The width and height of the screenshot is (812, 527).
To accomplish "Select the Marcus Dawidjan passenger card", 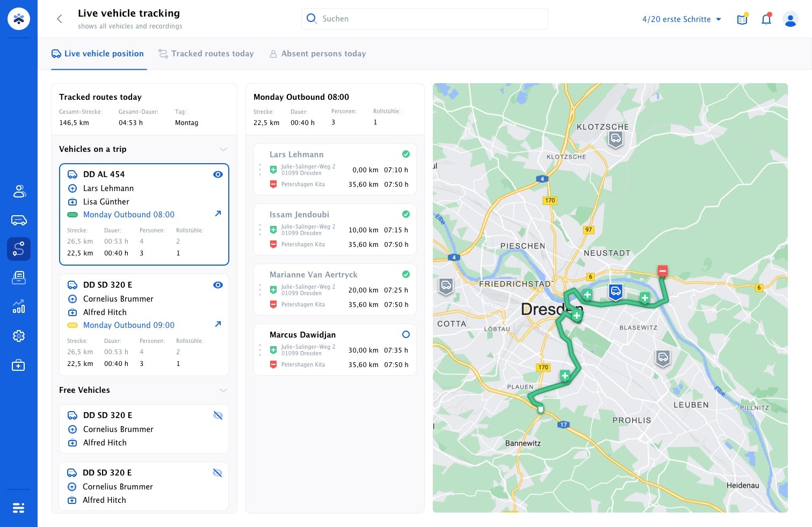I will coord(335,349).
